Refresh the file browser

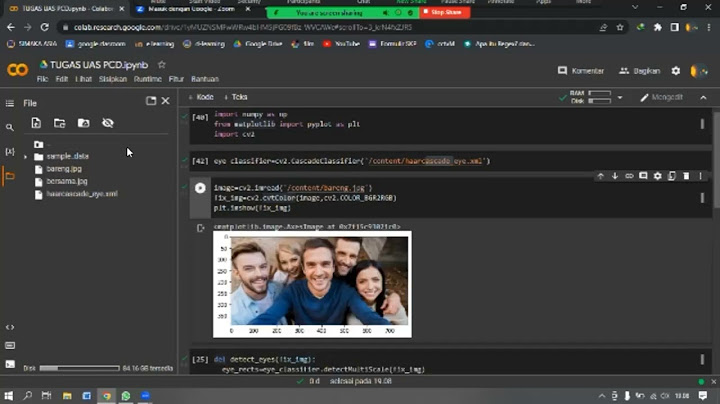coord(59,123)
